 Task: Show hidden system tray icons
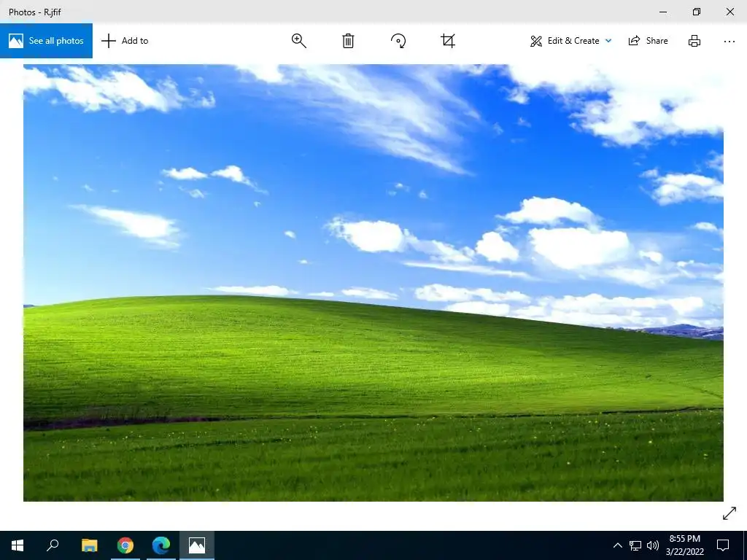(617, 545)
